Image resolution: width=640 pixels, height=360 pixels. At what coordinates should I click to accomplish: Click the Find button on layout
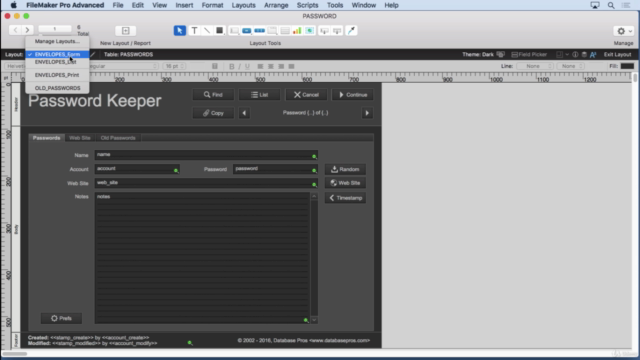click(213, 95)
